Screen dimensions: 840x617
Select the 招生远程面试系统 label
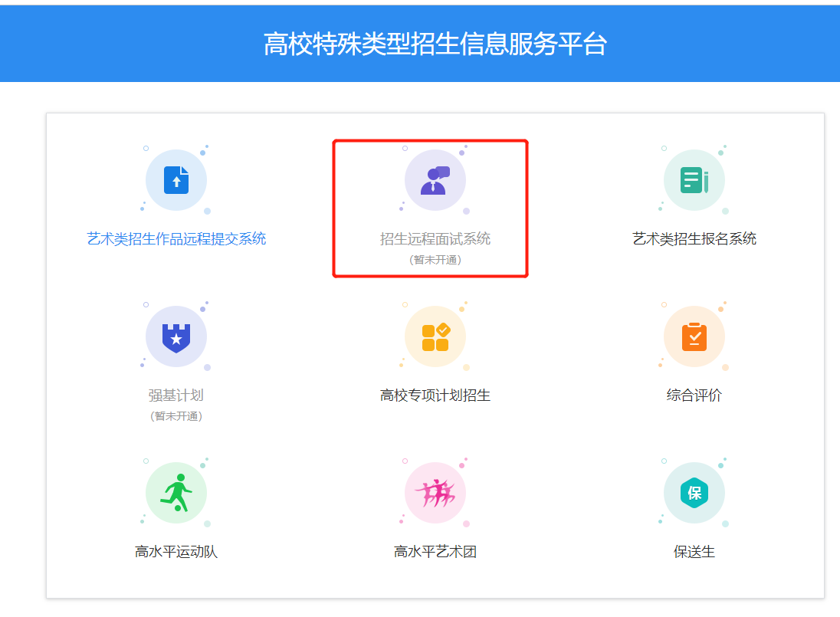tap(435, 239)
